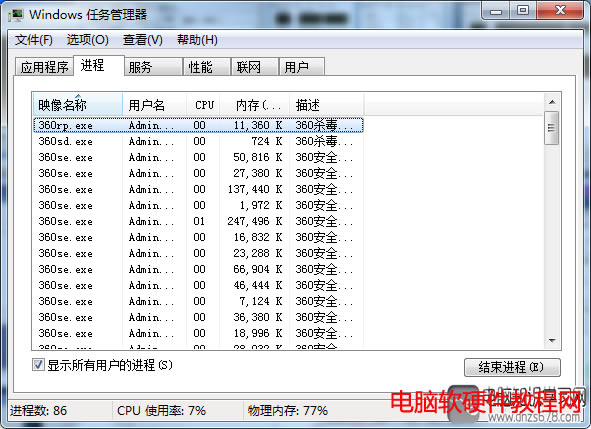Sort by 内存 column header
This screenshot has height=429, width=591.
click(x=255, y=105)
